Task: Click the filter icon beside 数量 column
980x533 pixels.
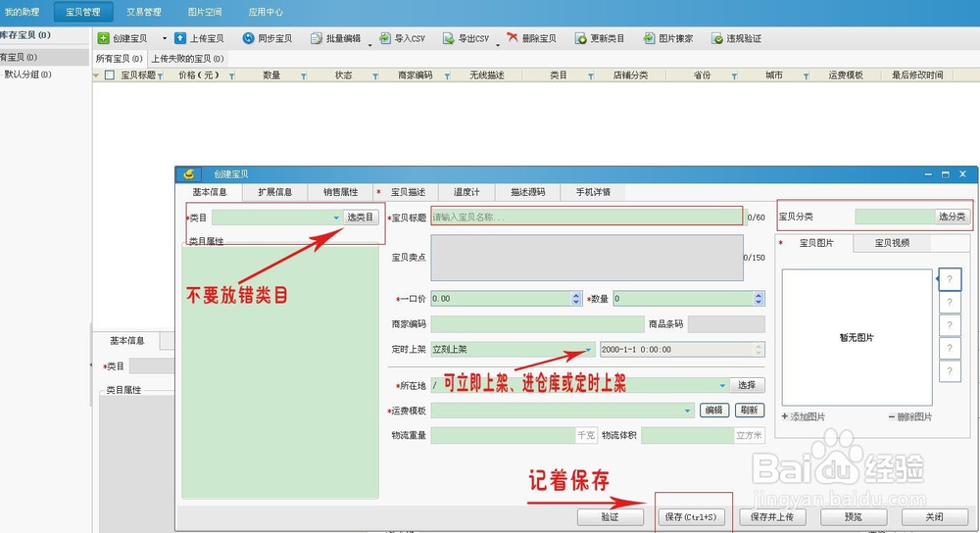Action: [x=304, y=76]
